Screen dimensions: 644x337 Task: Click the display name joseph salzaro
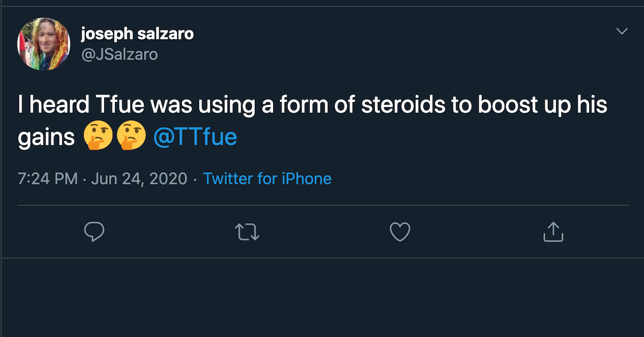(x=137, y=33)
